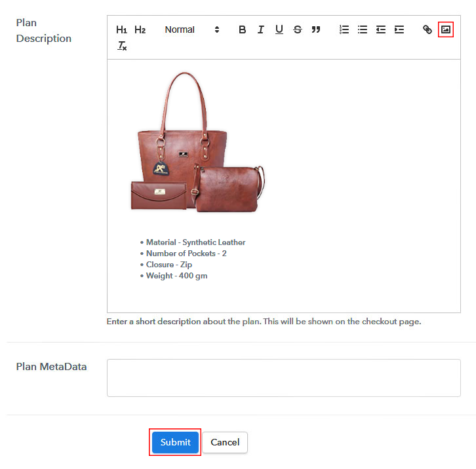Increase indent of text

399,29
